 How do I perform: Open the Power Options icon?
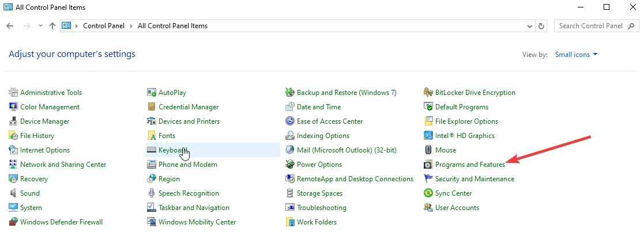click(290, 165)
